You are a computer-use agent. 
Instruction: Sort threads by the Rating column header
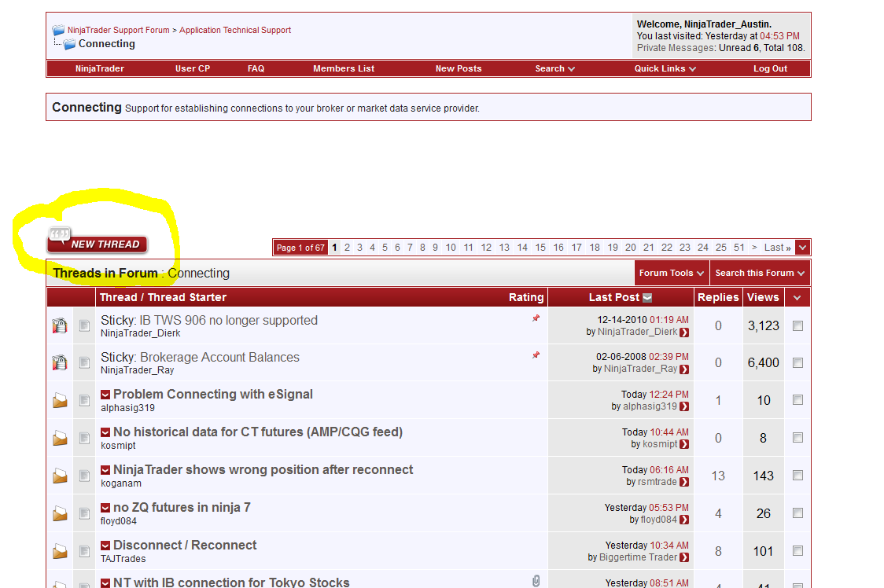pos(526,297)
